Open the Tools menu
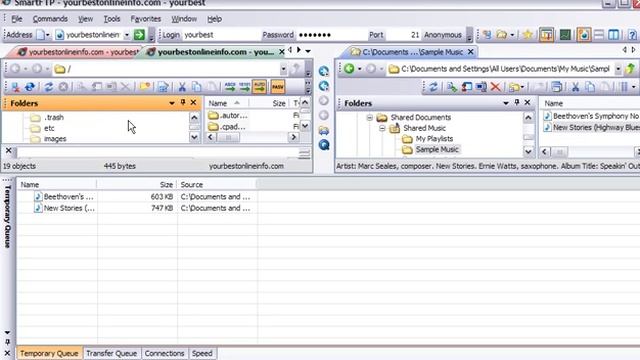This screenshot has width=640, height=360. pos(112,19)
